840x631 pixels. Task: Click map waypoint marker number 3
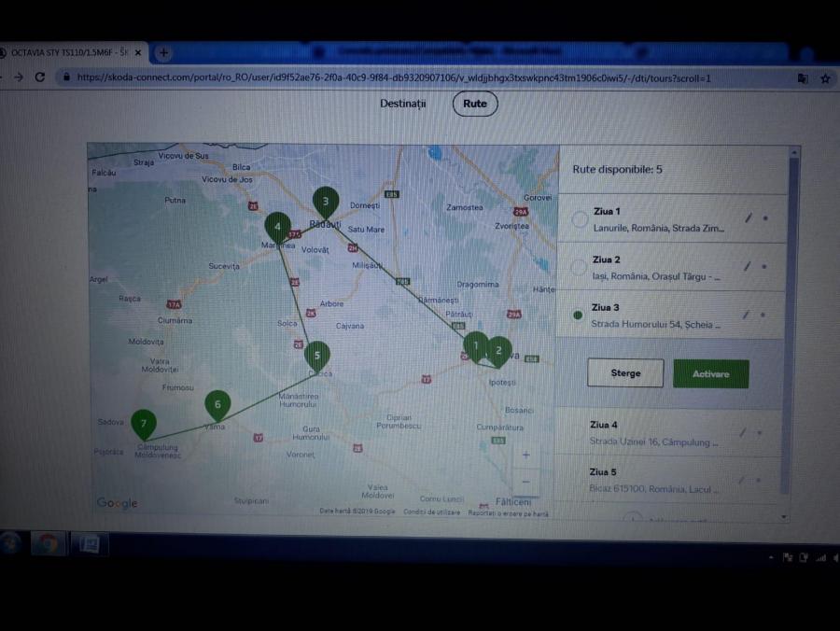(325, 202)
